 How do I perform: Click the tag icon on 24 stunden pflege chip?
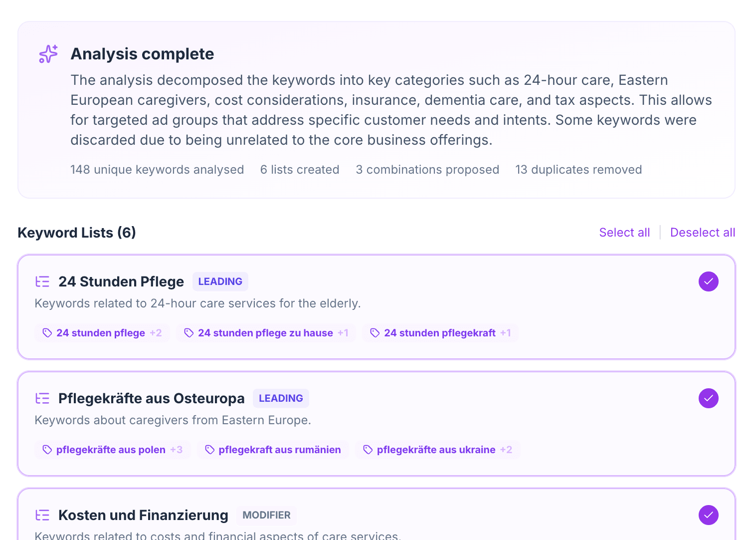[x=47, y=332]
